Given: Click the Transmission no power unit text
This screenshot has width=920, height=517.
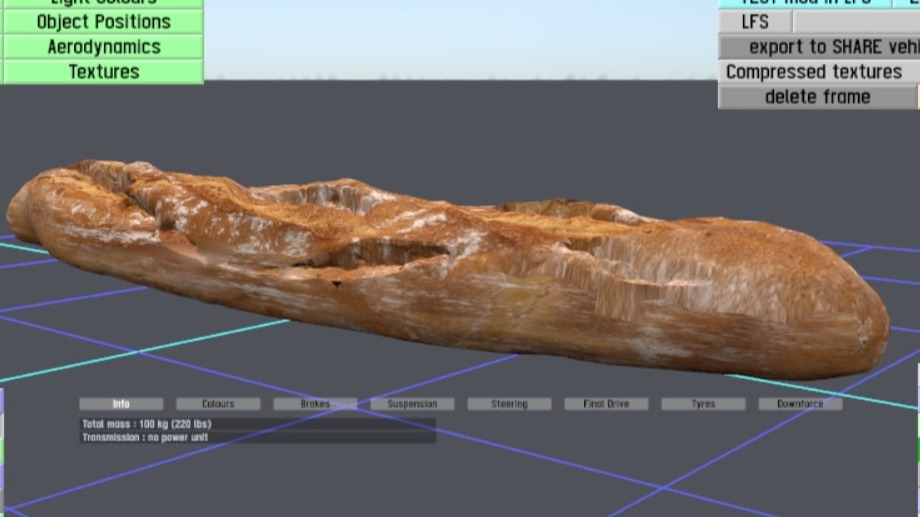Looking at the screenshot, I should coord(145,437).
